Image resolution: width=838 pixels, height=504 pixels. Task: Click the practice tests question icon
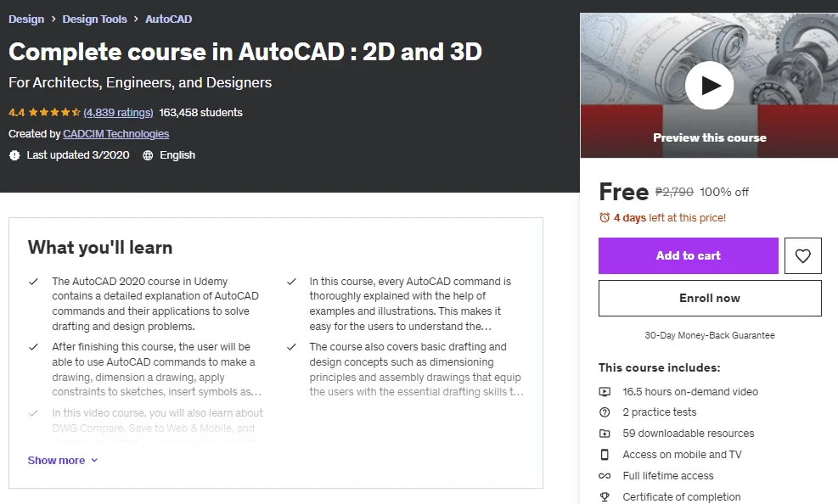point(605,412)
